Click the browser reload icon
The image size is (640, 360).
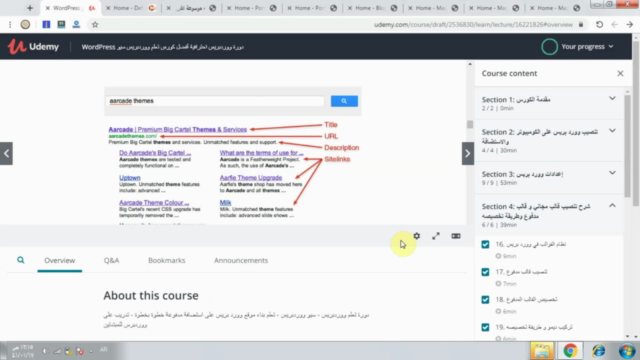tap(599, 24)
